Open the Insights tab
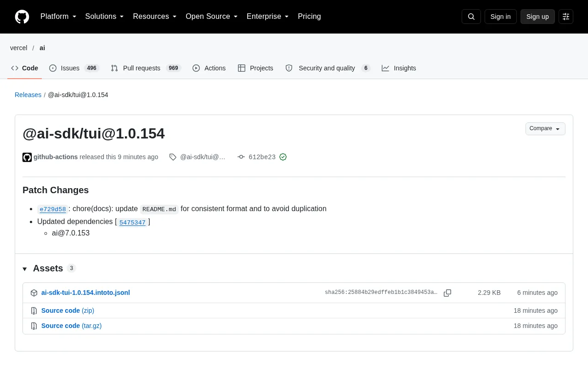 [x=399, y=68]
